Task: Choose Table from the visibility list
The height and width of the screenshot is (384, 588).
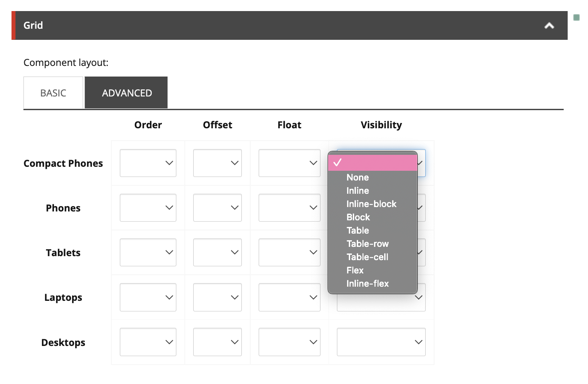Action: tap(373, 230)
